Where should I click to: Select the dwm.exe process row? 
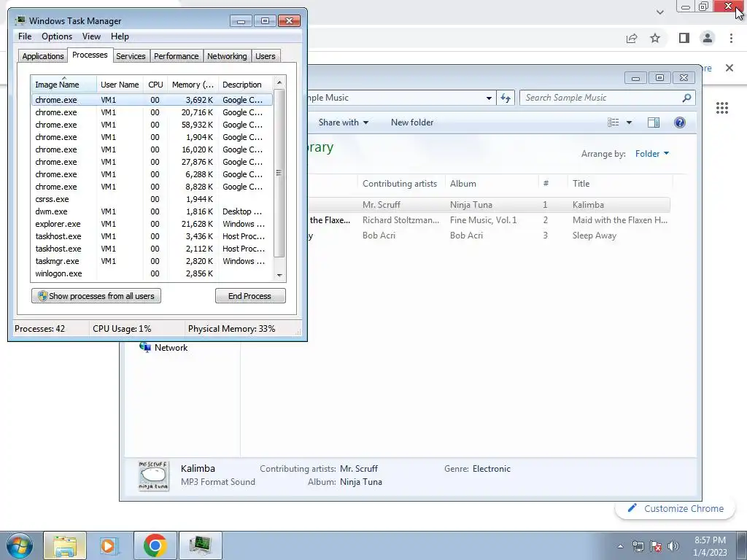point(152,211)
